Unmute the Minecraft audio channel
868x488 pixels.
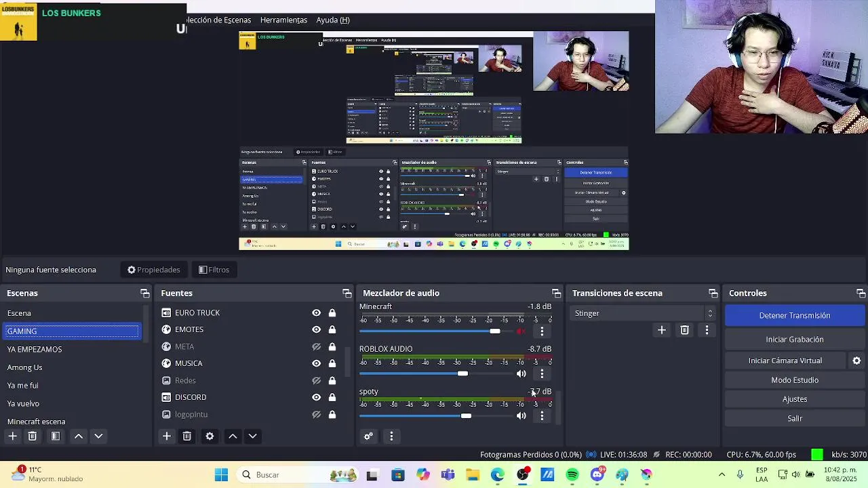521,331
